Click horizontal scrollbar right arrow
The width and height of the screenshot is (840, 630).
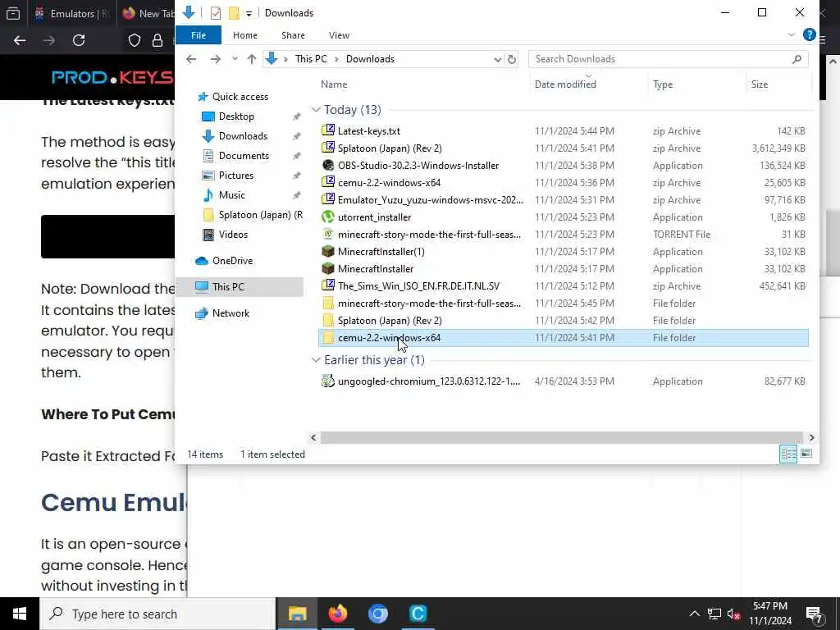[811, 438]
